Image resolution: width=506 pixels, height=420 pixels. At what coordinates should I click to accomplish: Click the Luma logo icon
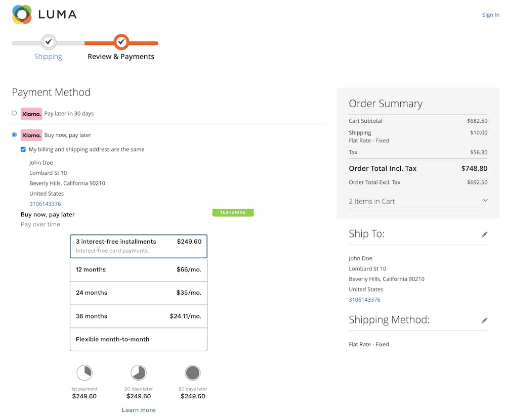tap(22, 15)
